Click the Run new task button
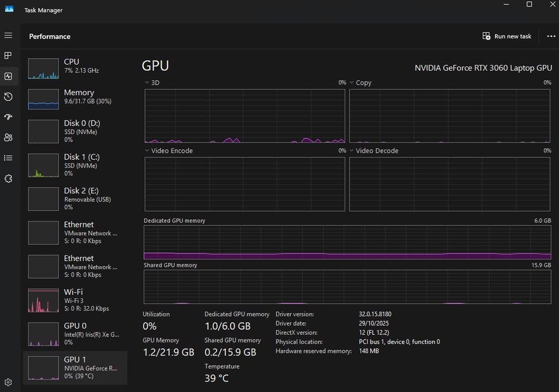The width and height of the screenshot is (559, 392). (x=507, y=36)
